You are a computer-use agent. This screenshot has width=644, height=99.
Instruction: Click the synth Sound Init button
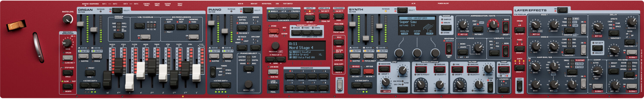(449, 48)
